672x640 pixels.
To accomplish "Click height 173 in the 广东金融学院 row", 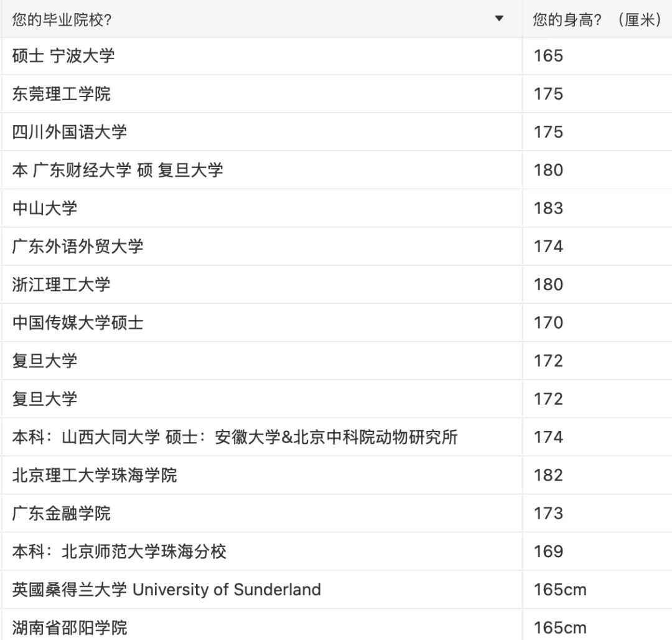I will tap(597, 514).
